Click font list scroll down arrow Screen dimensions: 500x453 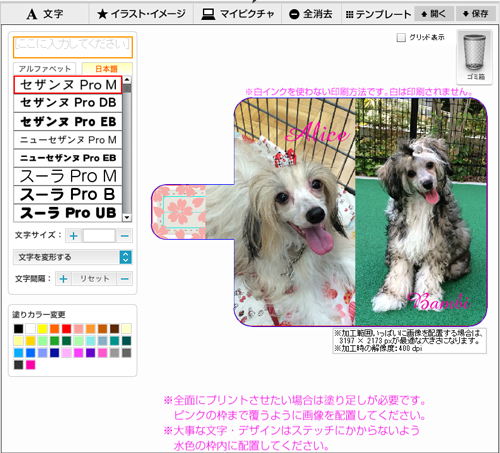point(127,218)
